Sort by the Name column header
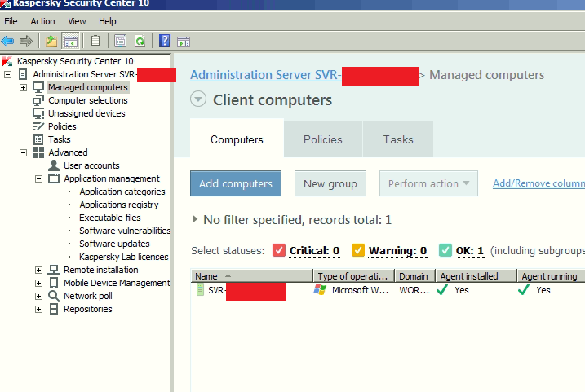Viewport: 585px width, 392px height. tap(252, 276)
